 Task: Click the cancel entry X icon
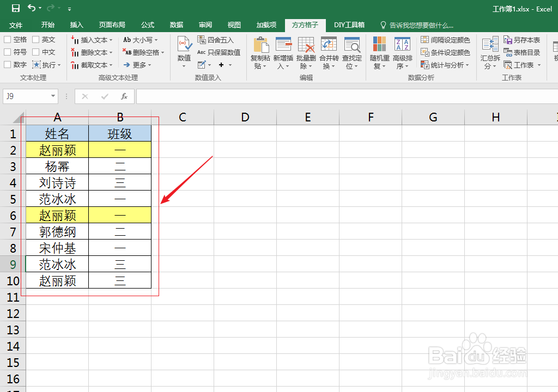click(x=84, y=96)
